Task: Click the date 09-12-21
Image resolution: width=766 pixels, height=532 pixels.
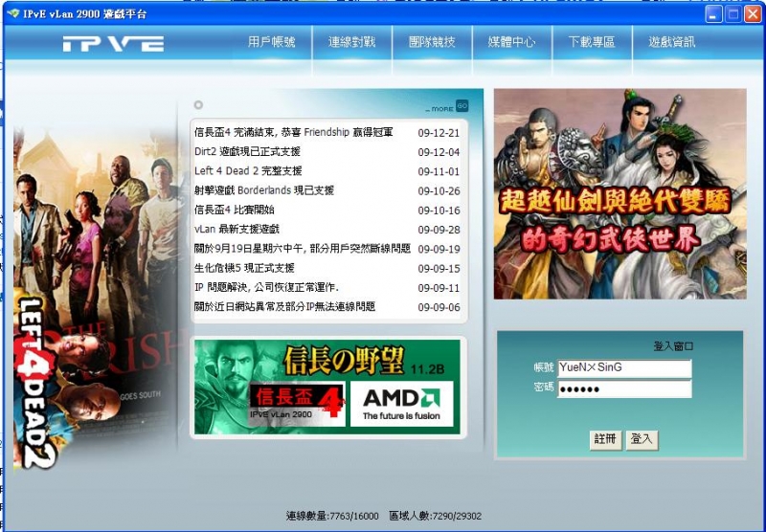Action: (439, 133)
